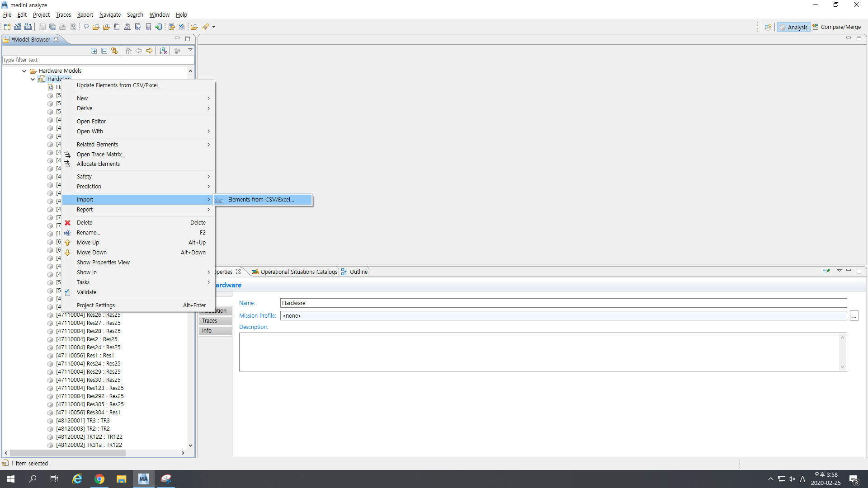Toggle Link with Editor arrows icon
The image size is (868, 488).
[114, 51]
